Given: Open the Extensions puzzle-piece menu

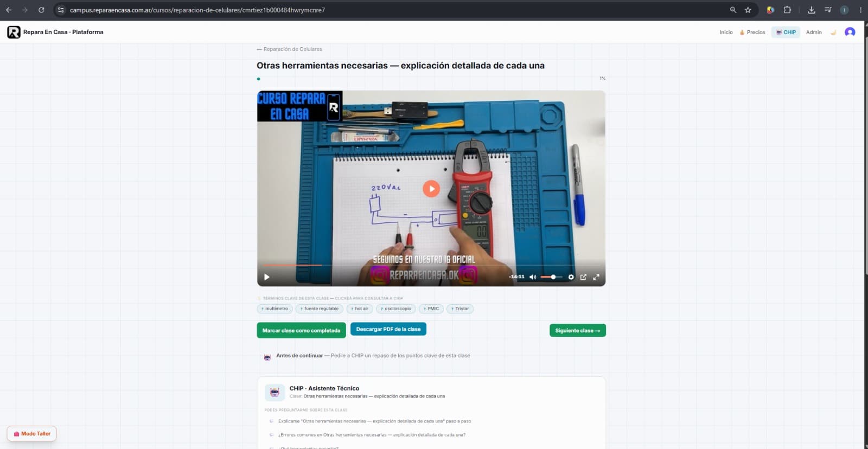Looking at the screenshot, I should [x=787, y=10].
